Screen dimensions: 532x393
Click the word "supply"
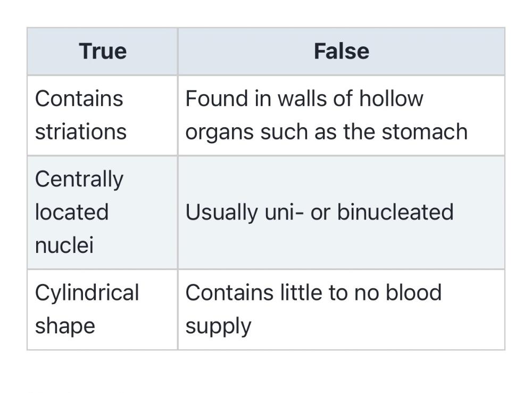218,325
